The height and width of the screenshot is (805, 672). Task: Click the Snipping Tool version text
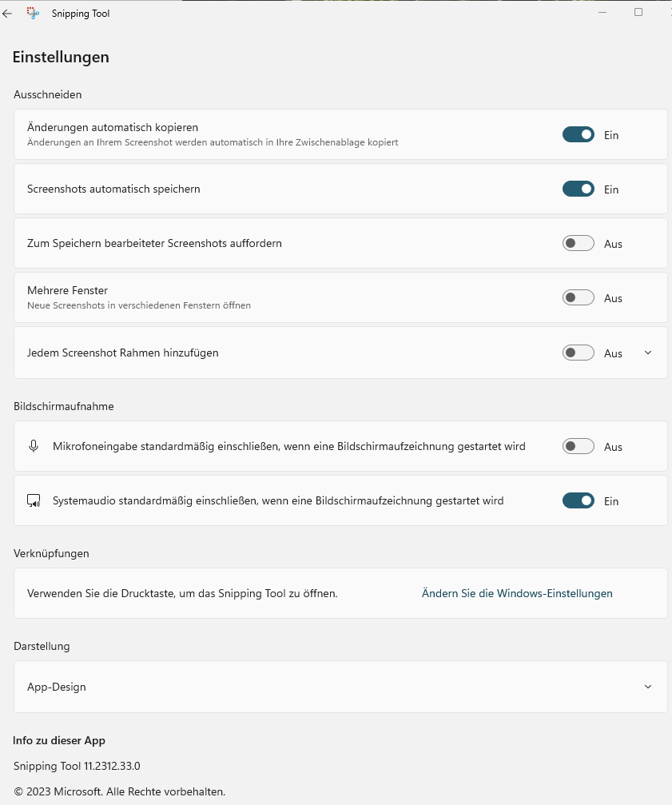coord(77,766)
